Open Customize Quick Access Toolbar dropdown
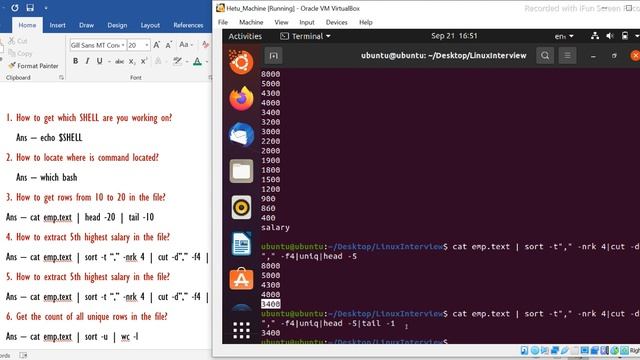Screen dimensions: 640x360 (x=46, y=8)
